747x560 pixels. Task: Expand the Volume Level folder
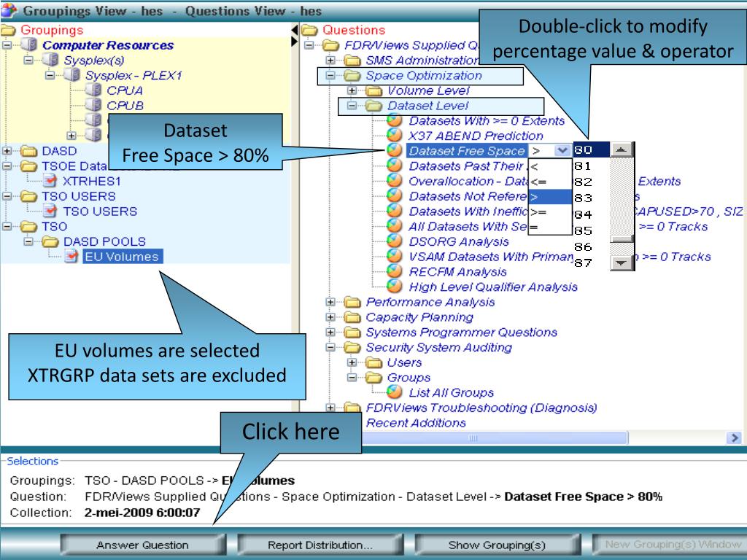(x=352, y=90)
